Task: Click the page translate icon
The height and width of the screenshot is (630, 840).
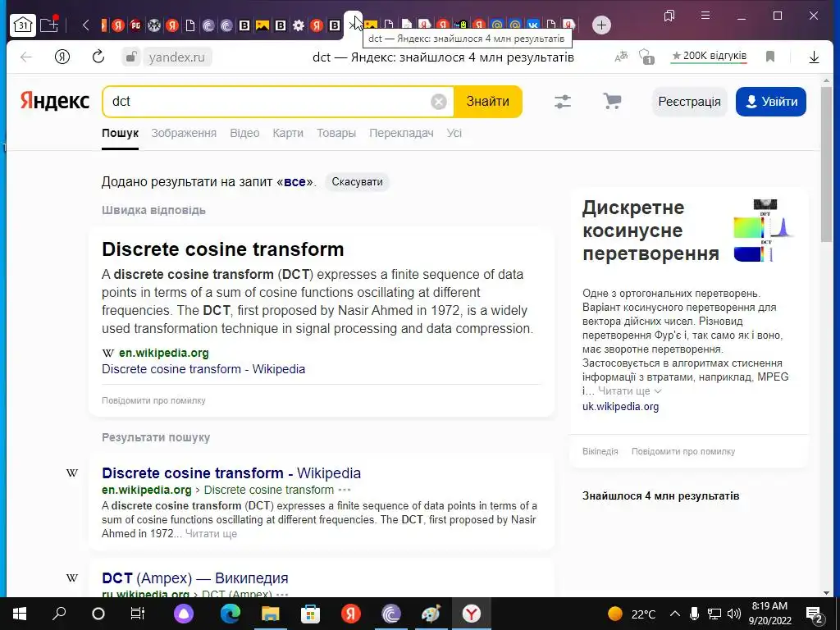Action: pyautogui.click(x=622, y=57)
